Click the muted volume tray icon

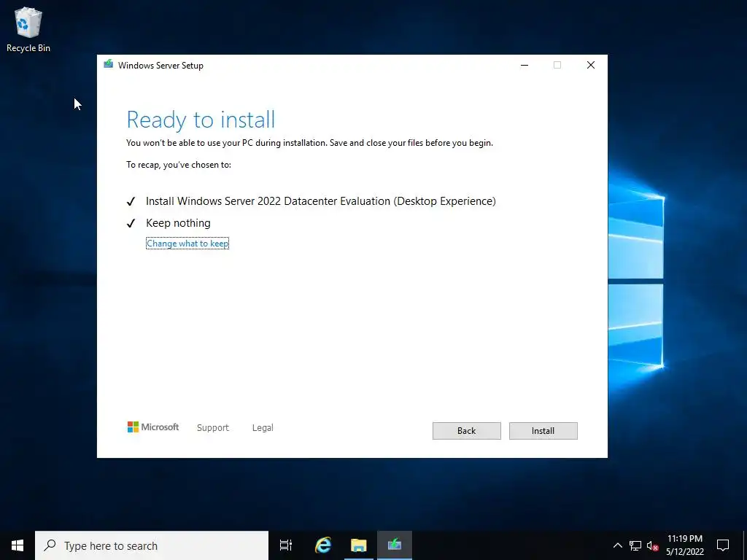(652, 545)
